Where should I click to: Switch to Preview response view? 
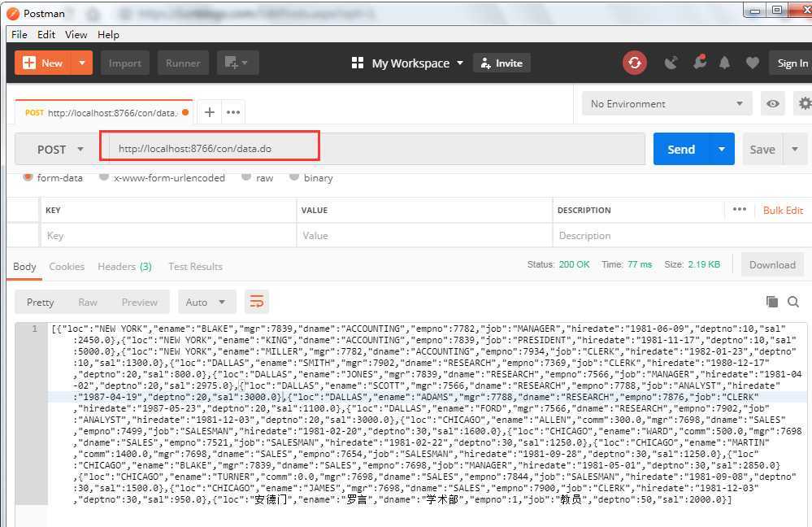[139, 302]
